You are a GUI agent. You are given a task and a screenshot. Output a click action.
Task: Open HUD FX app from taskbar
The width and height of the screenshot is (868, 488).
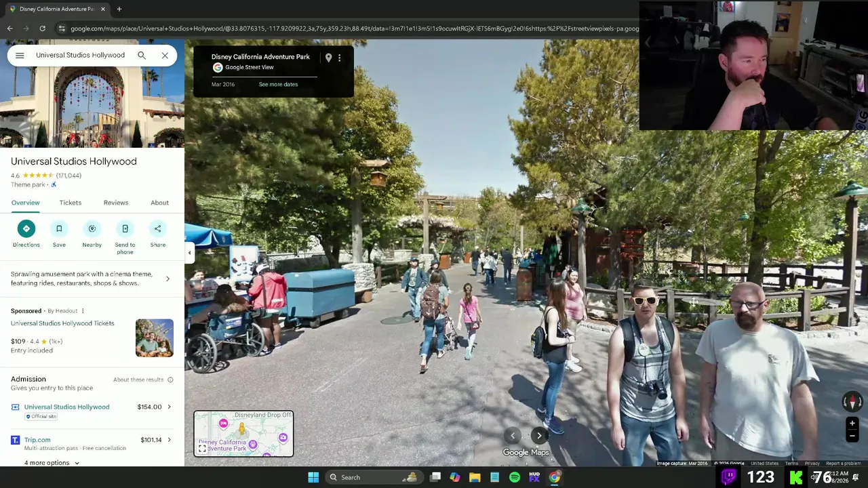click(534, 477)
